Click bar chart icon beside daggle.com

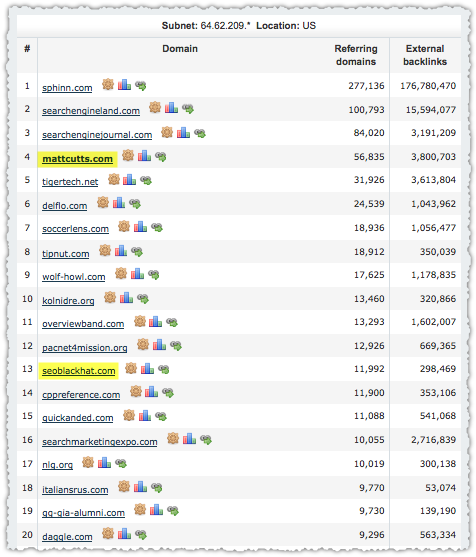coord(124,534)
